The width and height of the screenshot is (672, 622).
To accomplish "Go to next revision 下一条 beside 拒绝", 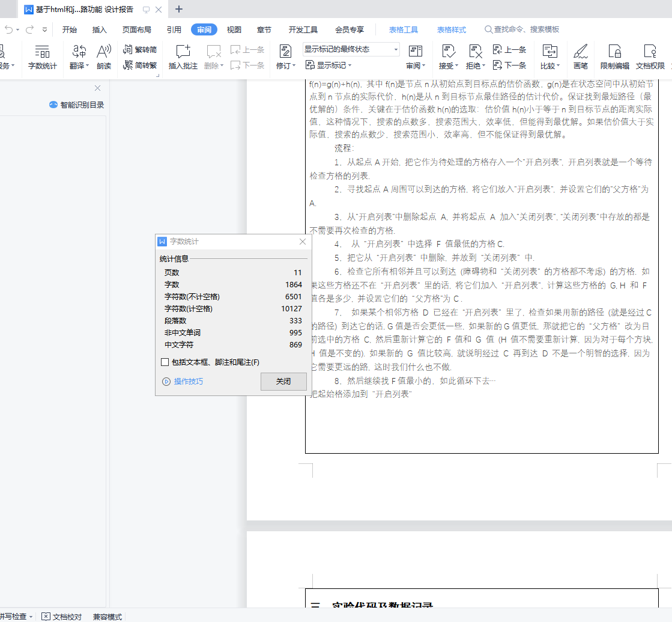I will tap(509, 65).
